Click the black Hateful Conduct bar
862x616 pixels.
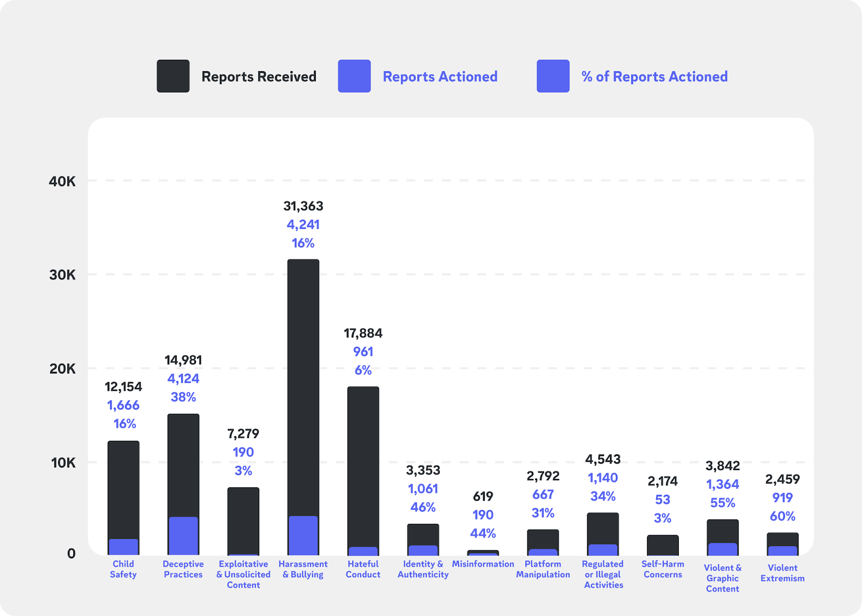coord(363,458)
